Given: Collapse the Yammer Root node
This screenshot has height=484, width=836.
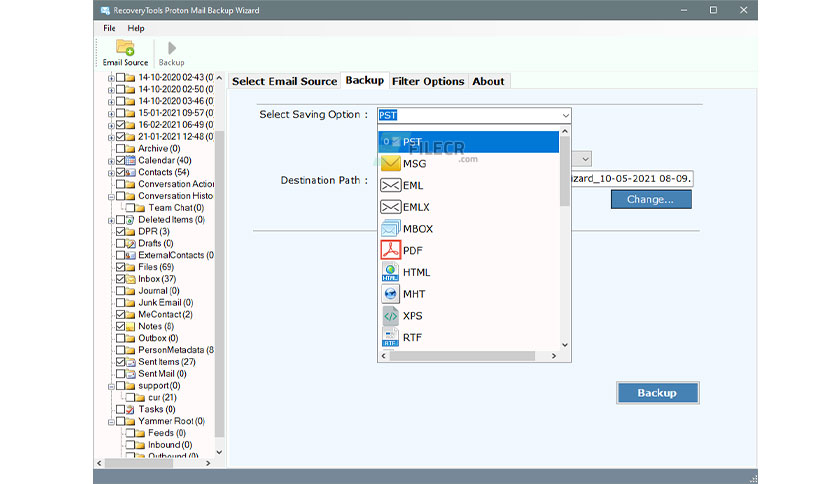Looking at the screenshot, I should (111, 422).
